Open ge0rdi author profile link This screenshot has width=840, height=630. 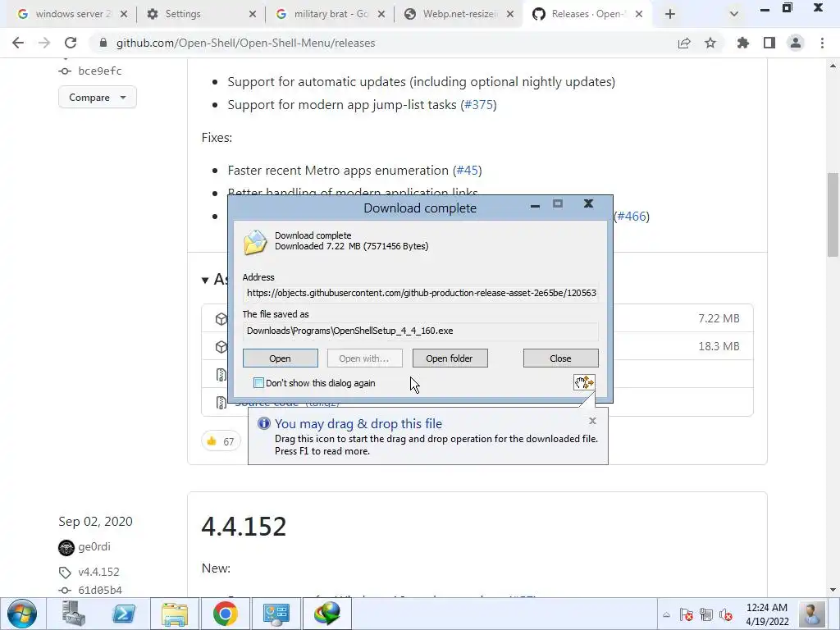[94, 546]
